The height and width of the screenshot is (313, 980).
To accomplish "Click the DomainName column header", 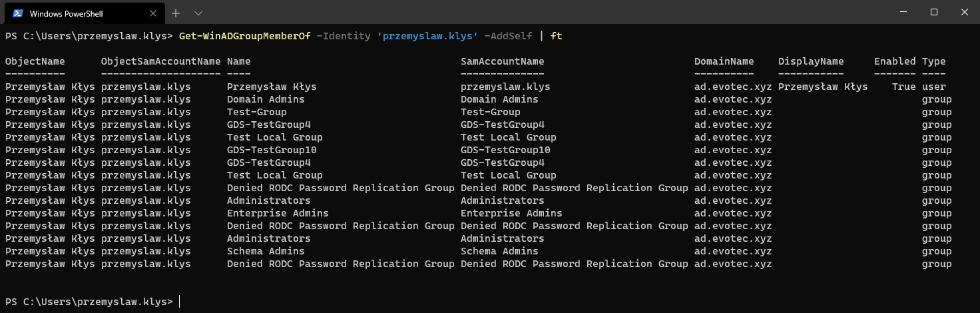I will pyautogui.click(x=724, y=61).
